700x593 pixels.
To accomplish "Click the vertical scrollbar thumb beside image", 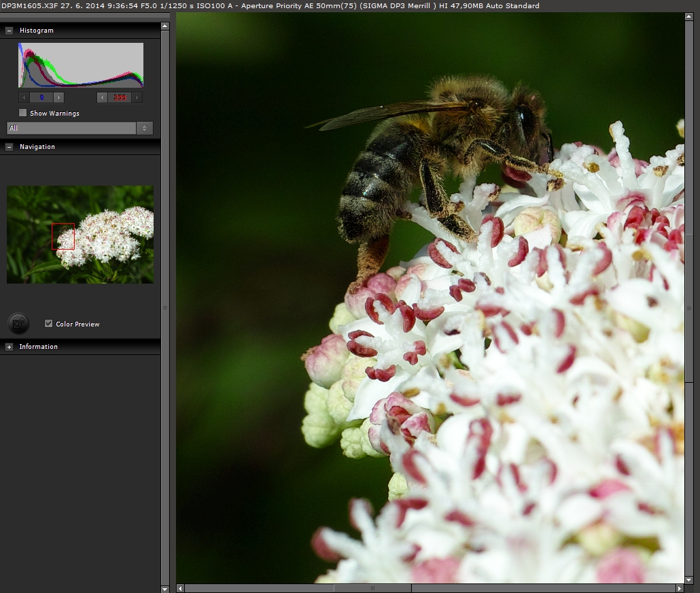I will point(689,307).
